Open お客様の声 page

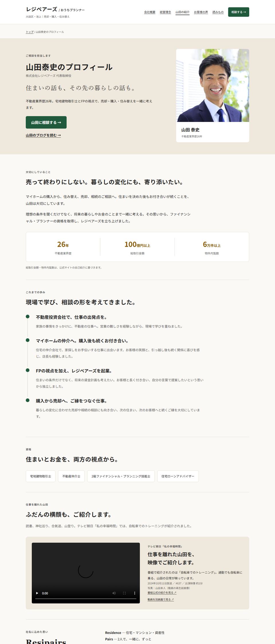(x=201, y=12)
